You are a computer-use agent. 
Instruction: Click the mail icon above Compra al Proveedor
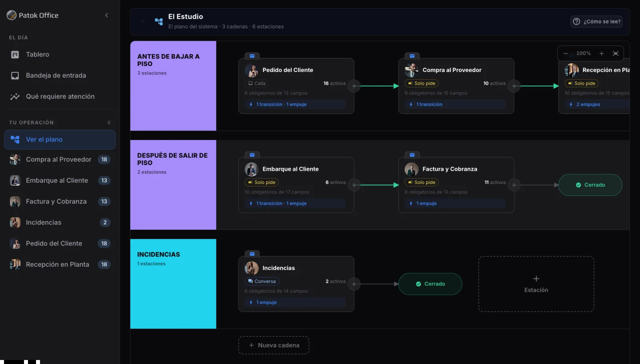412,56
